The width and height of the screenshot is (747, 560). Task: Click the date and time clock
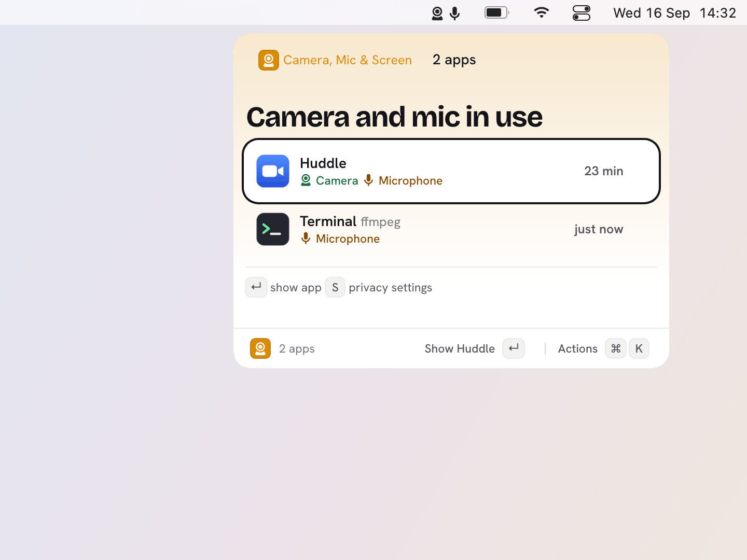[x=674, y=13]
